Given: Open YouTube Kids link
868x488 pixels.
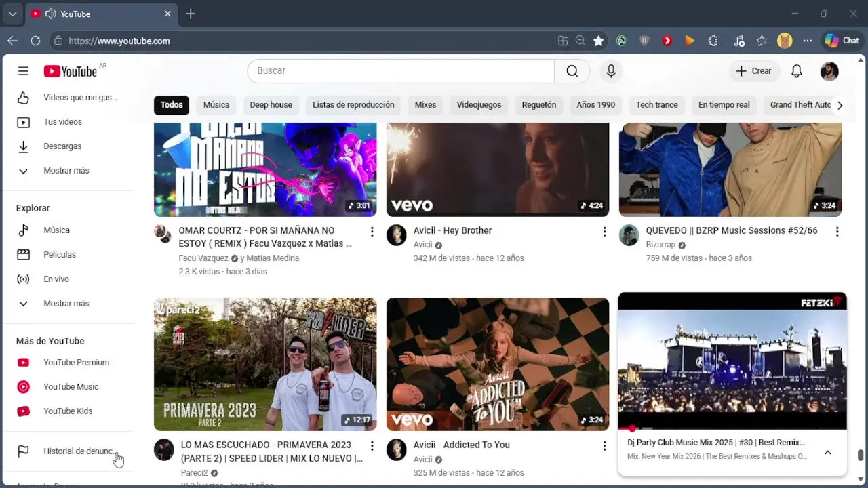Looking at the screenshot, I should click(68, 411).
